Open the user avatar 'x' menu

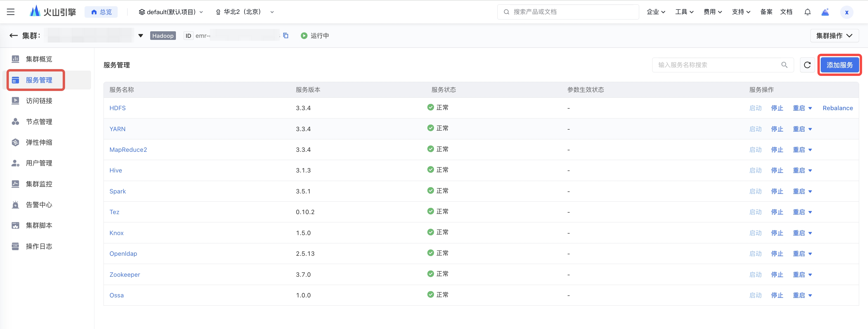(x=846, y=12)
